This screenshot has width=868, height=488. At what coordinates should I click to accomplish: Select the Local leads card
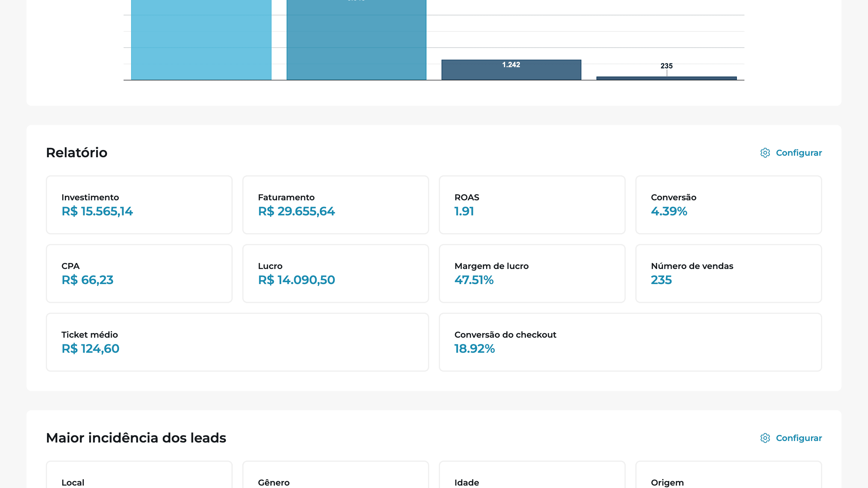[x=139, y=478]
